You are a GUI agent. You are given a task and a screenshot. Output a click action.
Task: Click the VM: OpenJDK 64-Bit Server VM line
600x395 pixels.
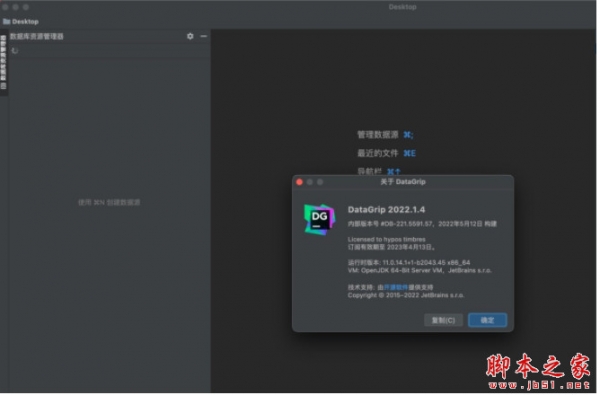pos(419,270)
